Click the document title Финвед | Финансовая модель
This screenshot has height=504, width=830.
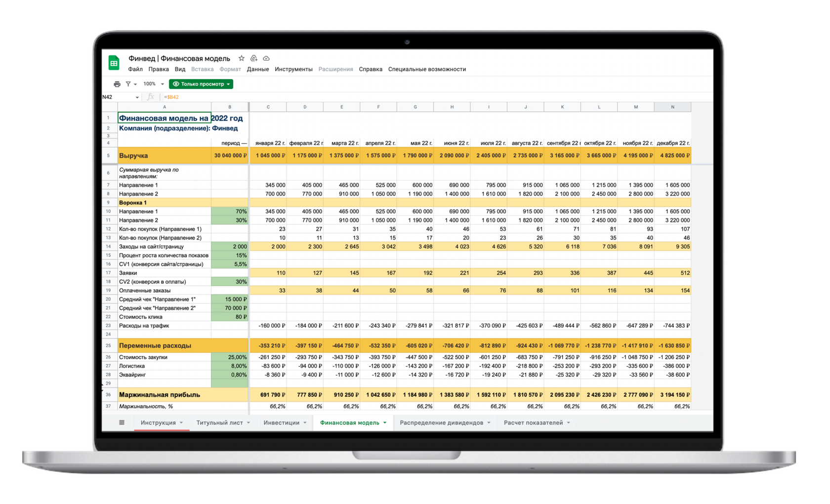[x=179, y=58]
